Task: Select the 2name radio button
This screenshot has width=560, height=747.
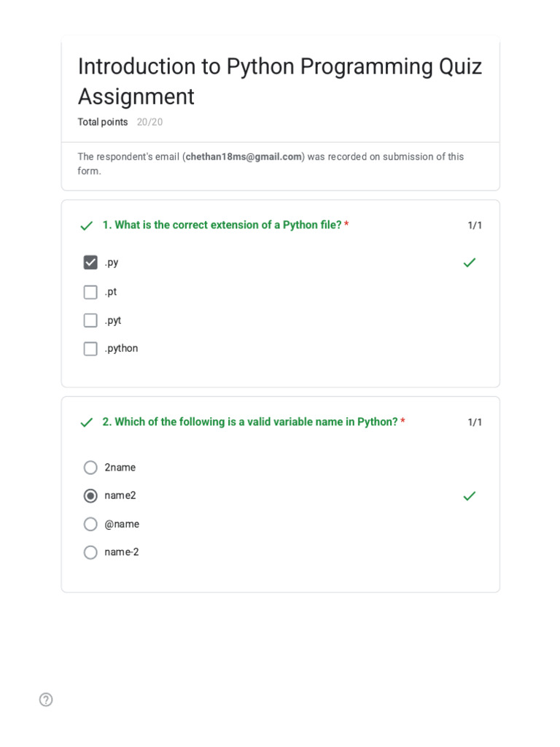Action: point(90,468)
